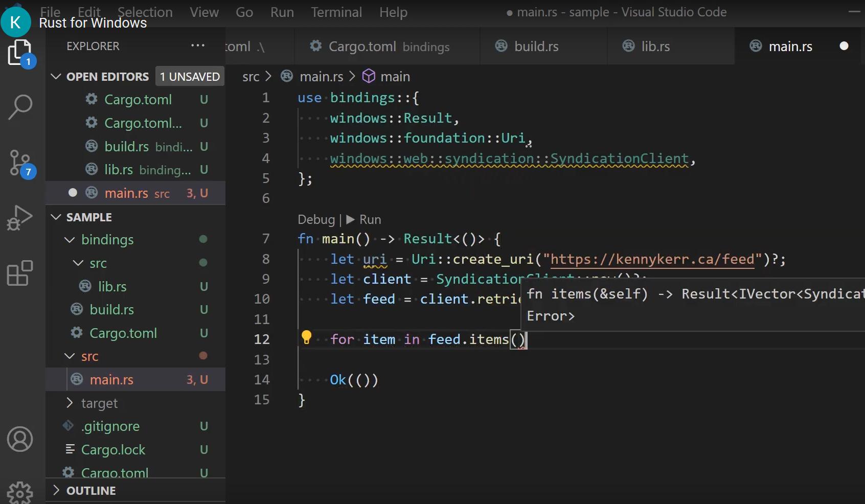This screenshot has height=504, width=865.
Task: Open the Accounts menu icon
Action: 20,439
